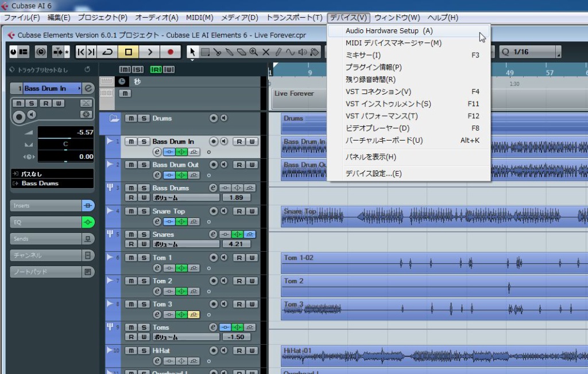Mute the Drums folder track
Screen dimensions: 588x374
131,118
